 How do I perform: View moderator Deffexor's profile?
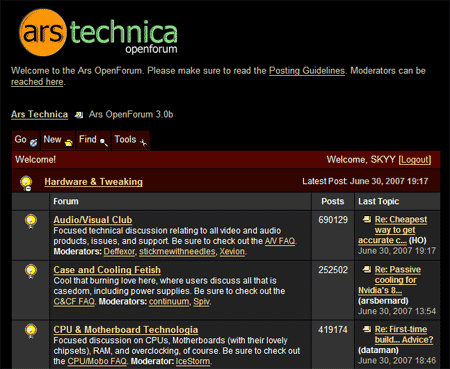(119, 251)
